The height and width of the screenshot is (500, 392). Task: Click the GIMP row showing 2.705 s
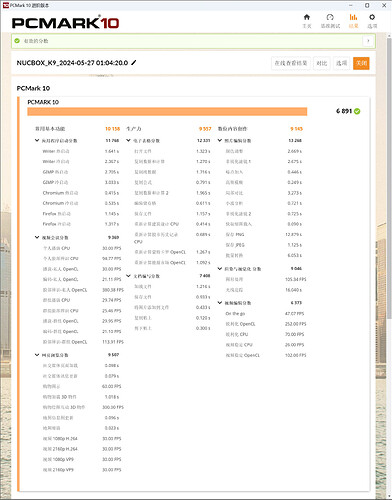click(81, 172)
